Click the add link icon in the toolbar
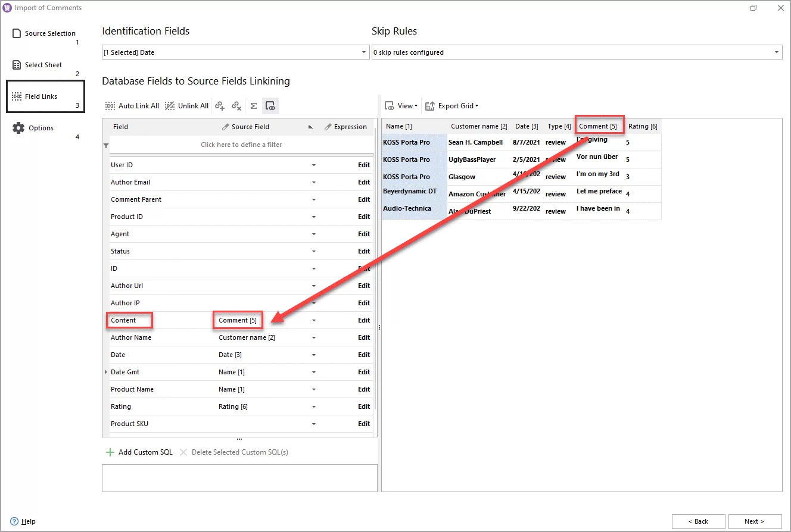 [220, 105]
